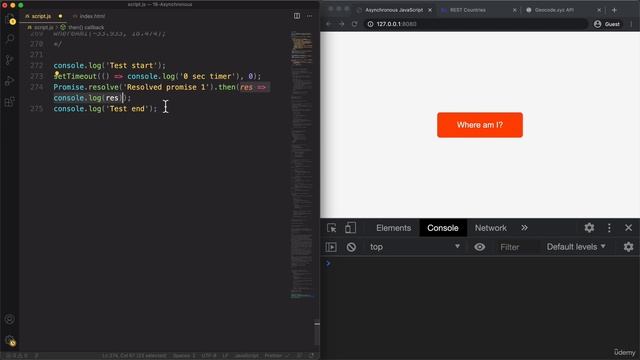This screenshot has height=360, width=640.
Task: Open the 'top' JavaScript context dropdown
Action: [415, 247]
